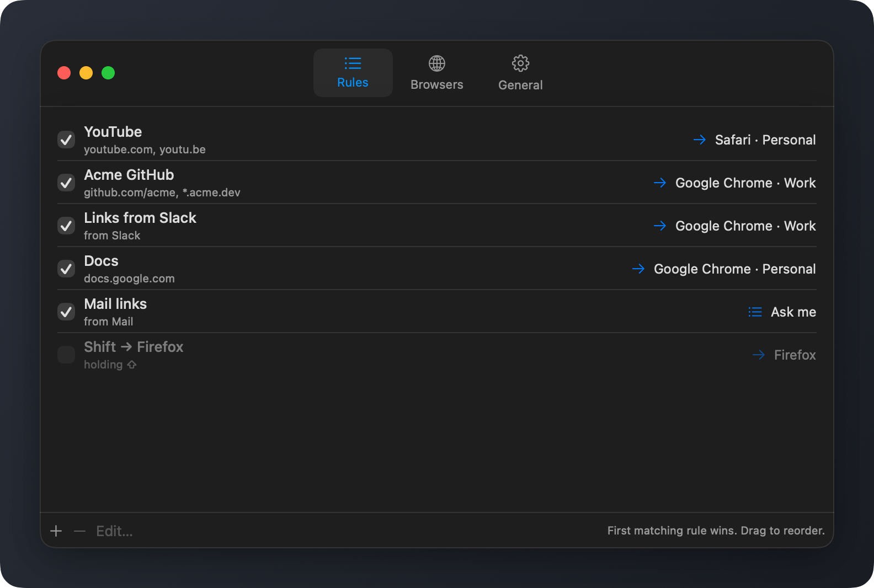Click arrow icon beside Google Chrome · Personal
874x588 pixels.
[638, 269]
